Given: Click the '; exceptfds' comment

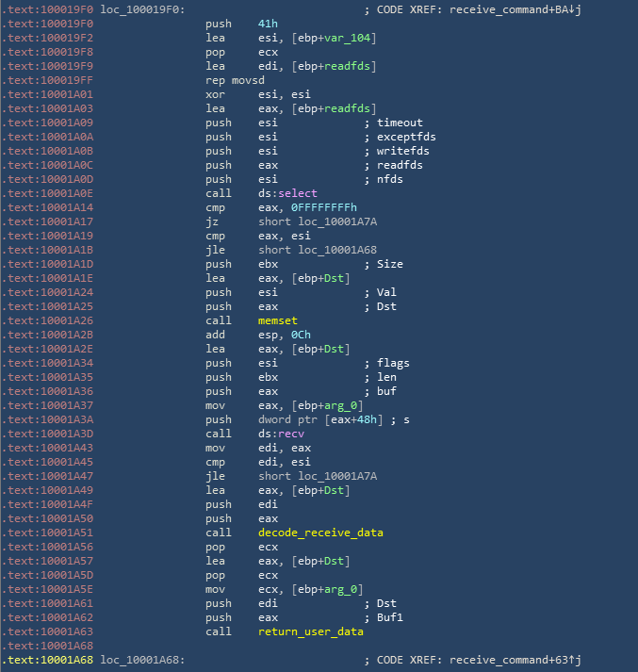Looking at the screenshot, I should pos(400,137).
